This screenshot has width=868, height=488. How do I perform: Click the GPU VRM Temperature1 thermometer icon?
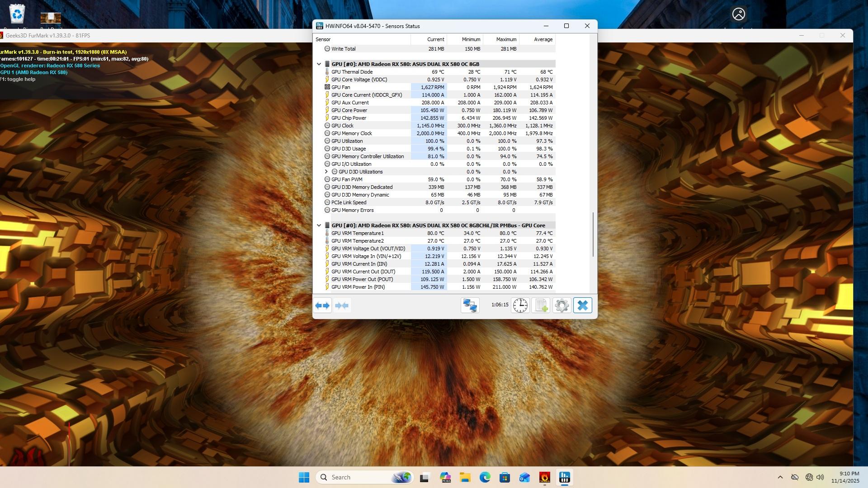coord(327,233)
